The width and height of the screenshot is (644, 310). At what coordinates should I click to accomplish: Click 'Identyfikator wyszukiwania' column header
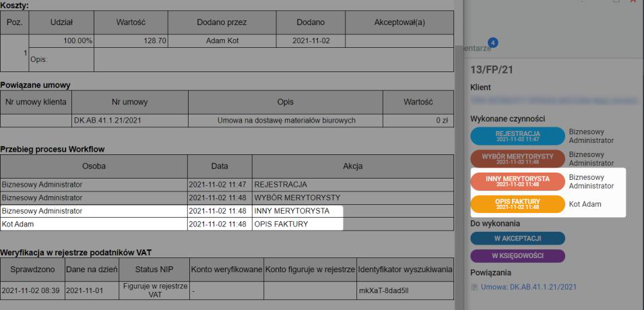point(406,270)
